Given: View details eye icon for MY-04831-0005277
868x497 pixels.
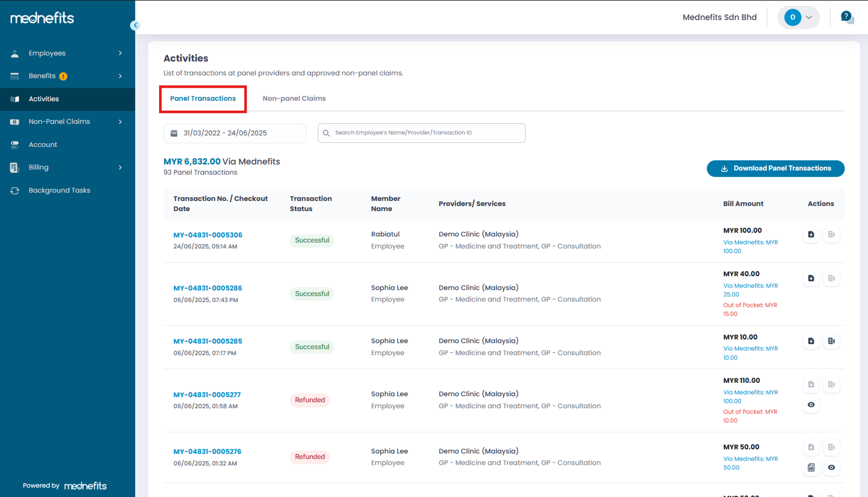Looking at the screenshot, I should (x=811, y=405).
